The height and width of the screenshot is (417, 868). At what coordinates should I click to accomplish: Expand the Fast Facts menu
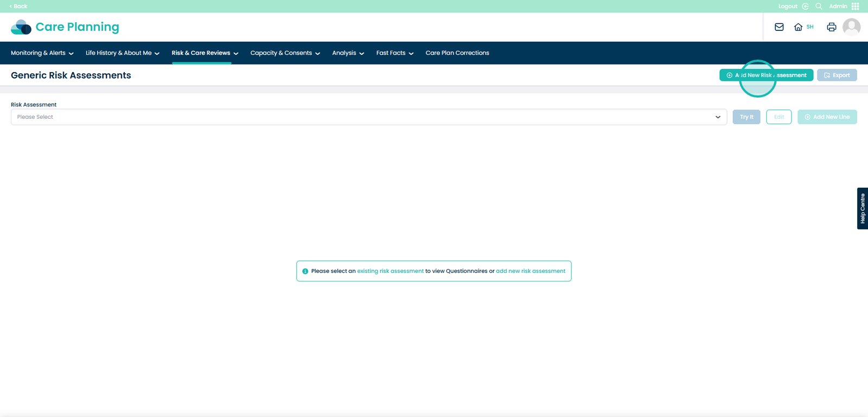pyautogui.click(x=394, y=53)
